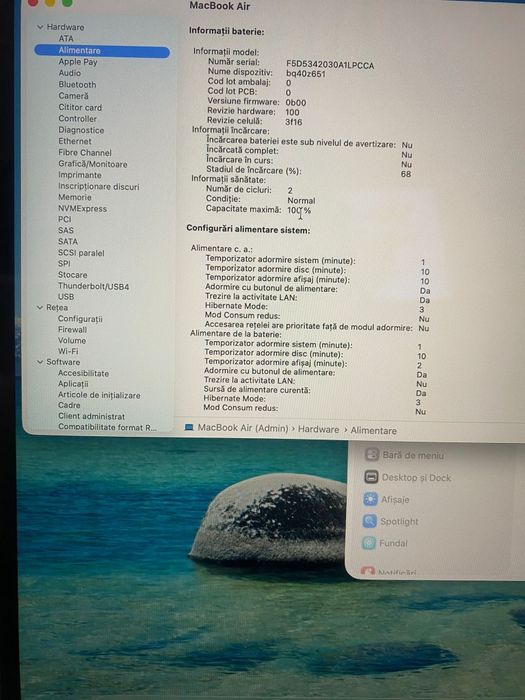The width and height of the screenshot is (525, 700).
Task: Open the SATA section
Action: pos(68,242)
